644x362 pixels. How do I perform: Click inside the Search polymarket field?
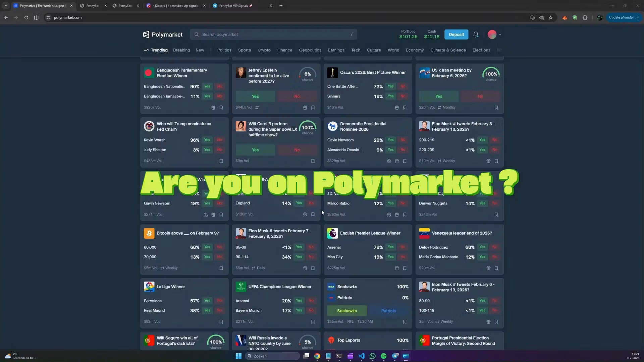click(x=273, y=34)
